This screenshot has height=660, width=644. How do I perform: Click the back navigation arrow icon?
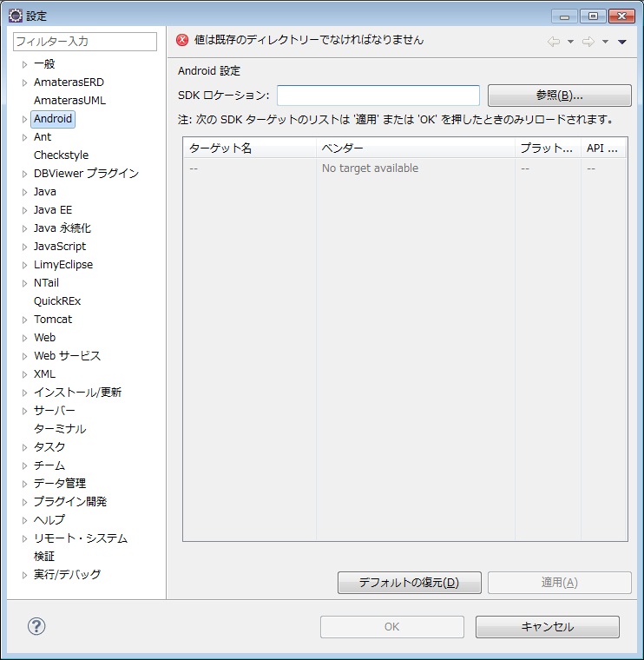tap(554, 42)
